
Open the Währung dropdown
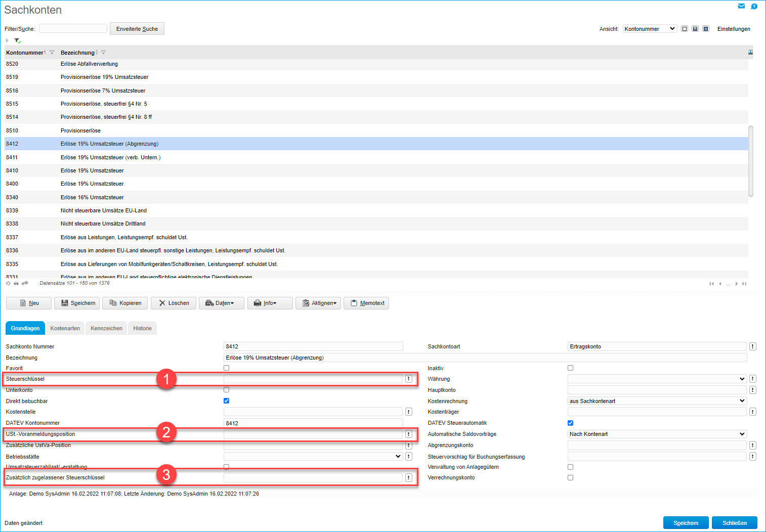pos(657,379)
